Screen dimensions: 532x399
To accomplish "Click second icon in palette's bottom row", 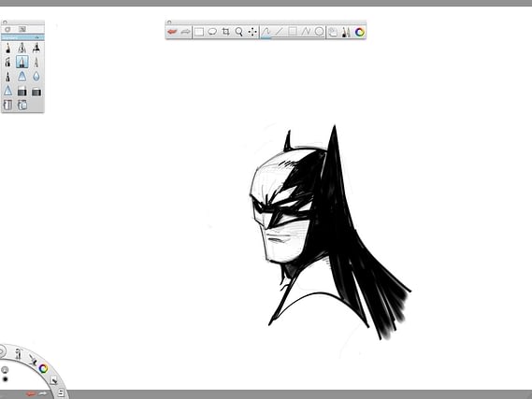I will click(22, 105).
